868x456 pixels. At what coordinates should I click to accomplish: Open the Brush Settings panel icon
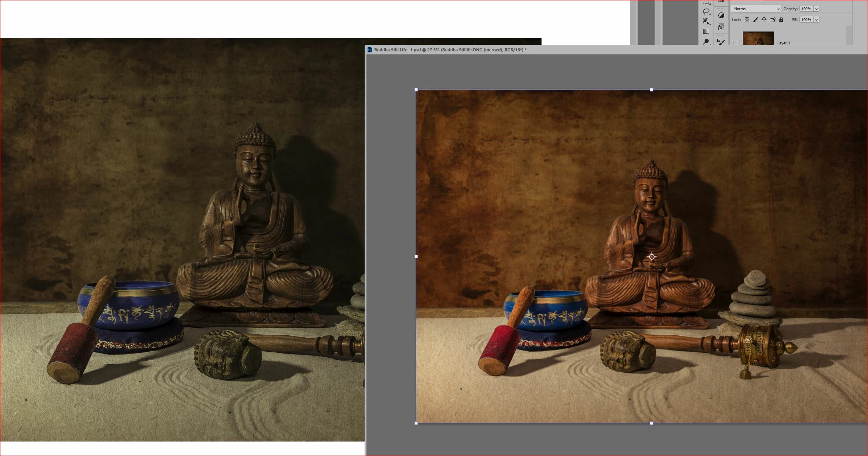(721, 41)
